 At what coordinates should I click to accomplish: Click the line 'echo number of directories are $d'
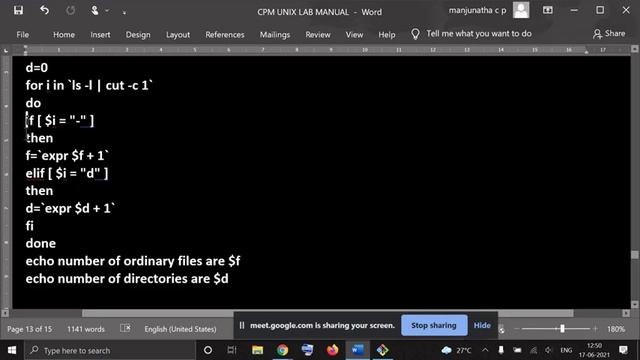127,279
